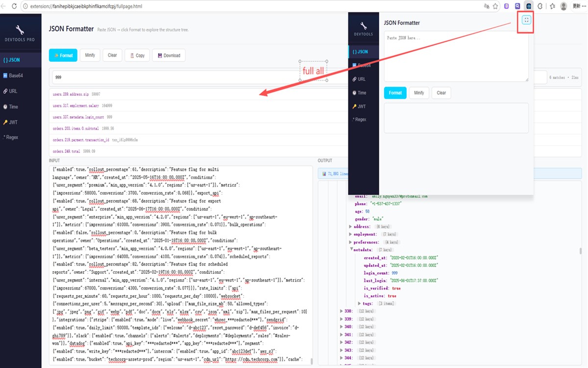Open the favorites list icon in the browser toolbar
The width and height of the screenshot is (588, 368).
click(x=552, y=6)
